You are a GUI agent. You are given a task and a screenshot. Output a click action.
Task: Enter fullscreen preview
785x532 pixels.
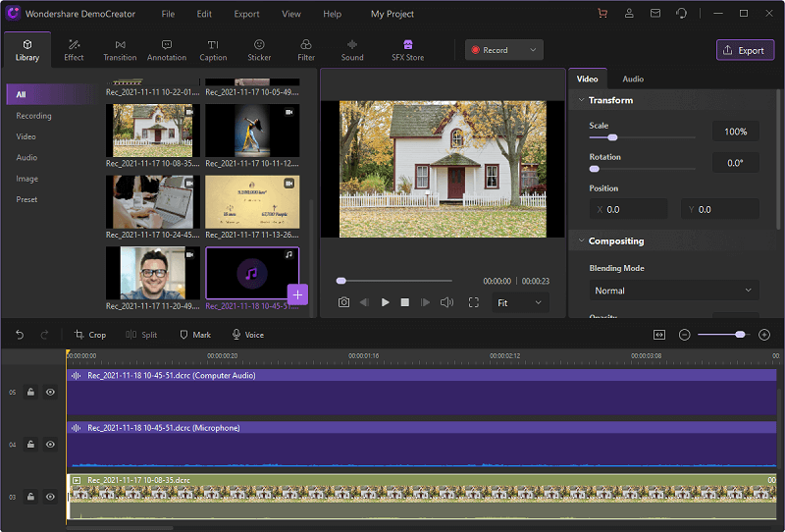[474, 302]
